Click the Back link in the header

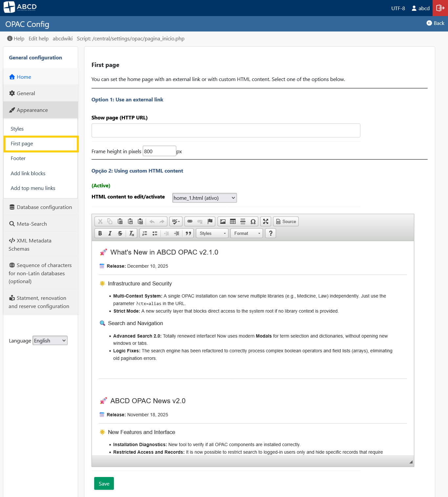(x=436, y=23)
